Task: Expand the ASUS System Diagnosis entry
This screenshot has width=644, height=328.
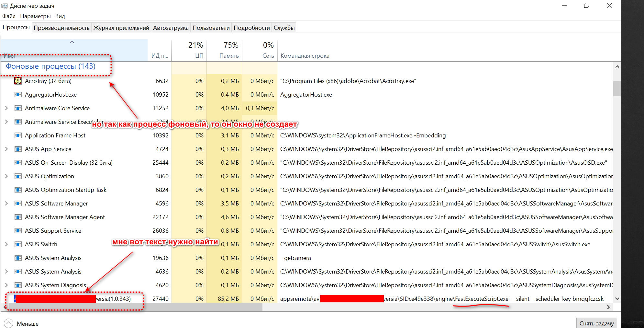Action: [6, 285]
